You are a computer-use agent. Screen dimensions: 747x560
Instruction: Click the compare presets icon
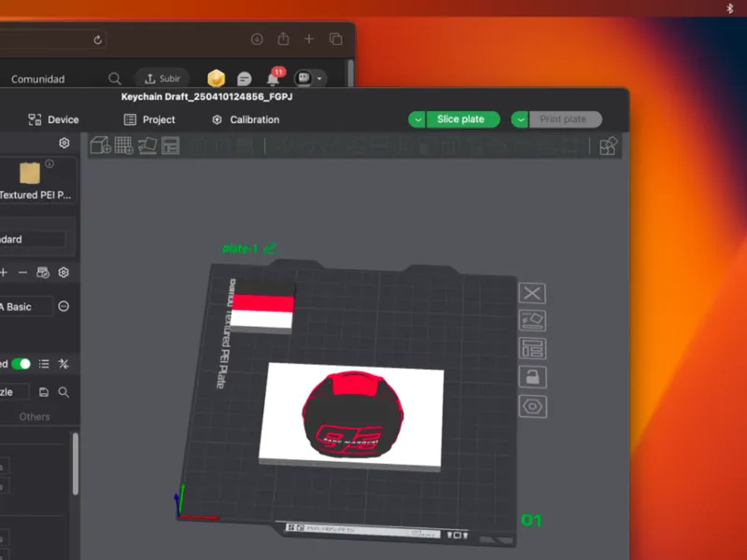point(63,364)
